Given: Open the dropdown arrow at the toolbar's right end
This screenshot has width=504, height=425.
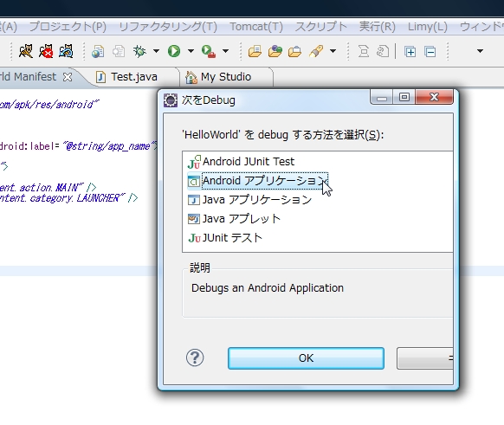Looking at the screenshot, I should tap(481, 51).
